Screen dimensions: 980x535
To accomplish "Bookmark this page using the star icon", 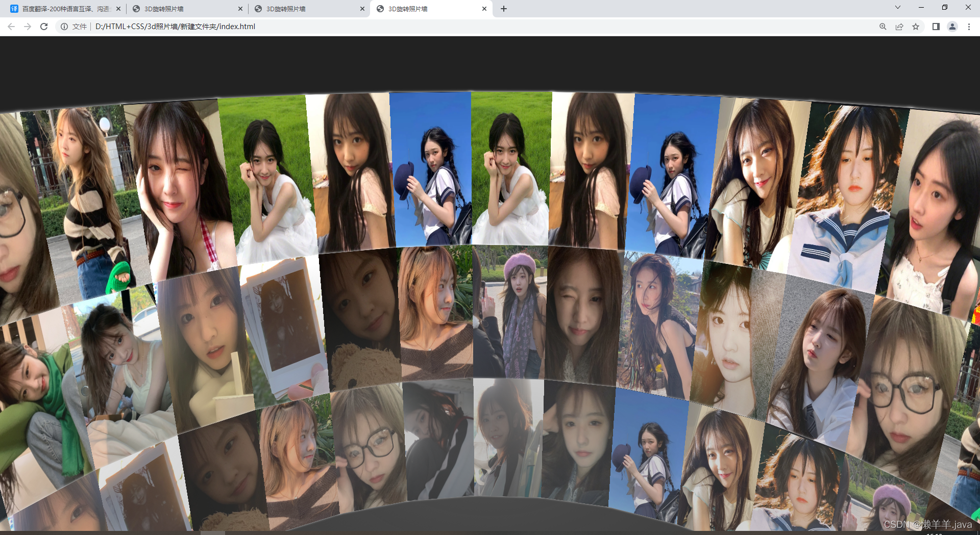I will (916, 27).
